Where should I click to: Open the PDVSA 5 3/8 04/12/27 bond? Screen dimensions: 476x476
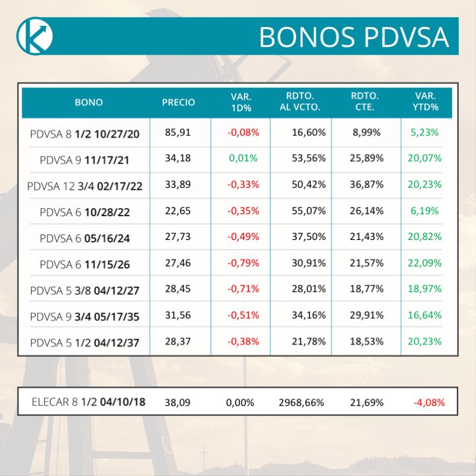point(85,290)
